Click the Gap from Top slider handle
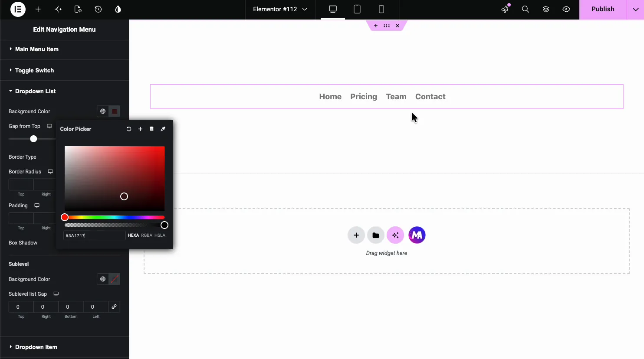The height and width of the screenshot is (359, 644). pos(33,139)
